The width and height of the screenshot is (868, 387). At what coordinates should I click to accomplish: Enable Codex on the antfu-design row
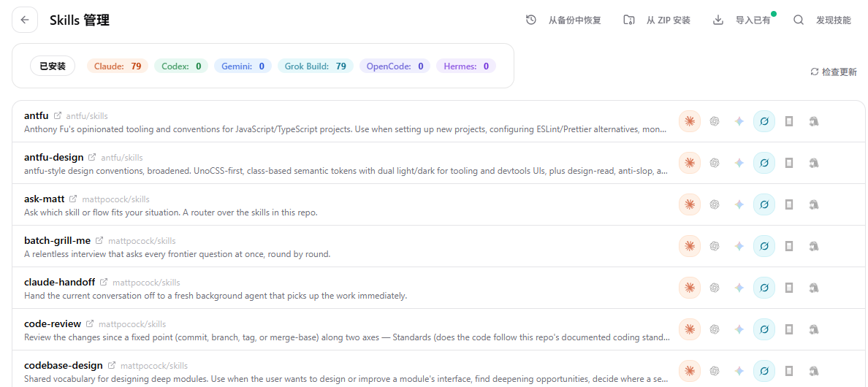[x=715, y=163]
